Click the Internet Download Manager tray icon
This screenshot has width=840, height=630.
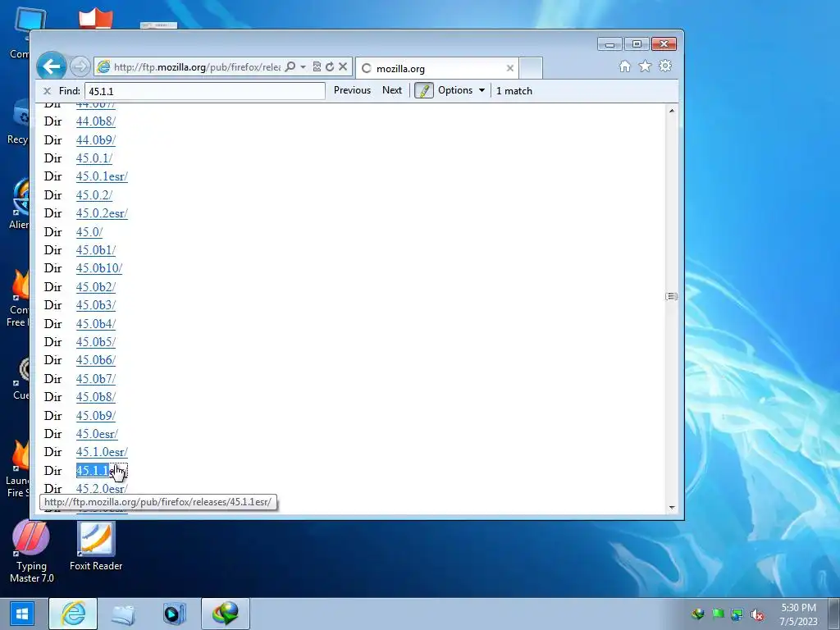point(697,614)
